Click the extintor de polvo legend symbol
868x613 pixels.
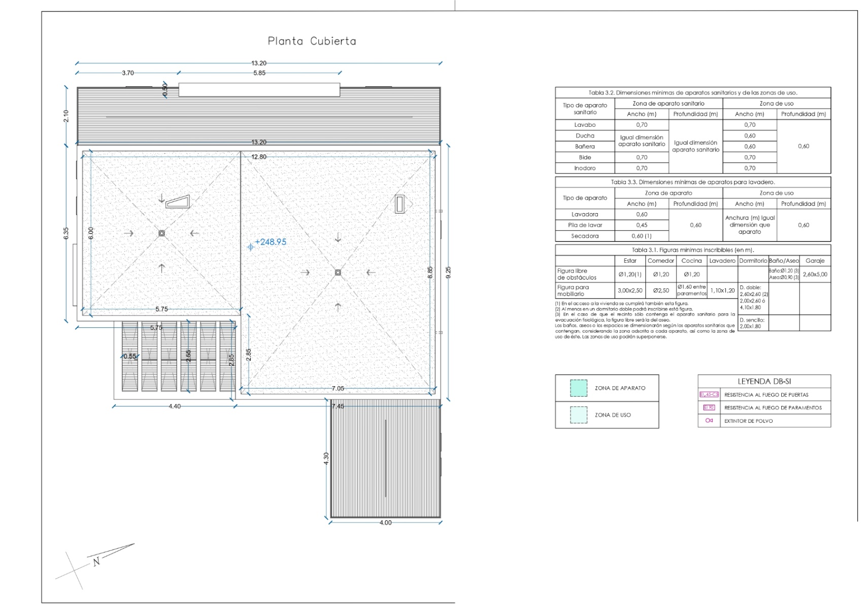point(709,421)
